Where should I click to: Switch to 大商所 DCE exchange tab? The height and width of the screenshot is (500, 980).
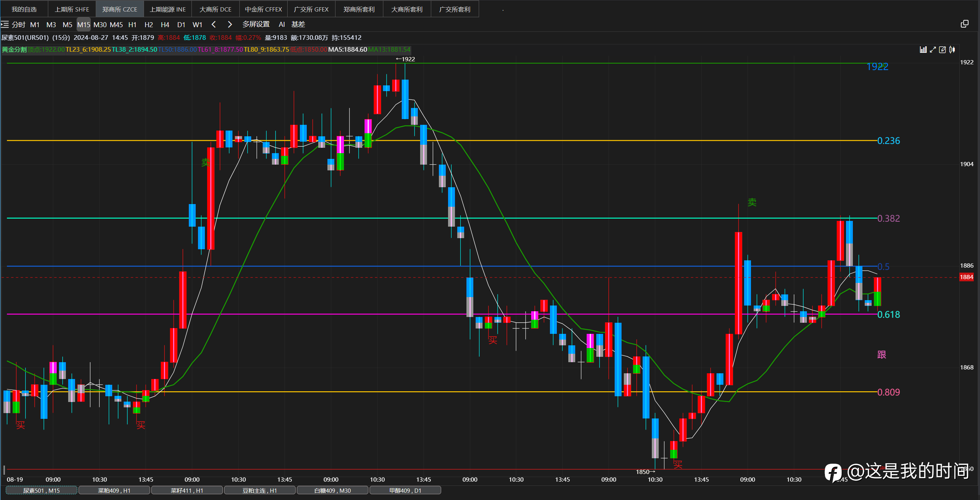215,9
